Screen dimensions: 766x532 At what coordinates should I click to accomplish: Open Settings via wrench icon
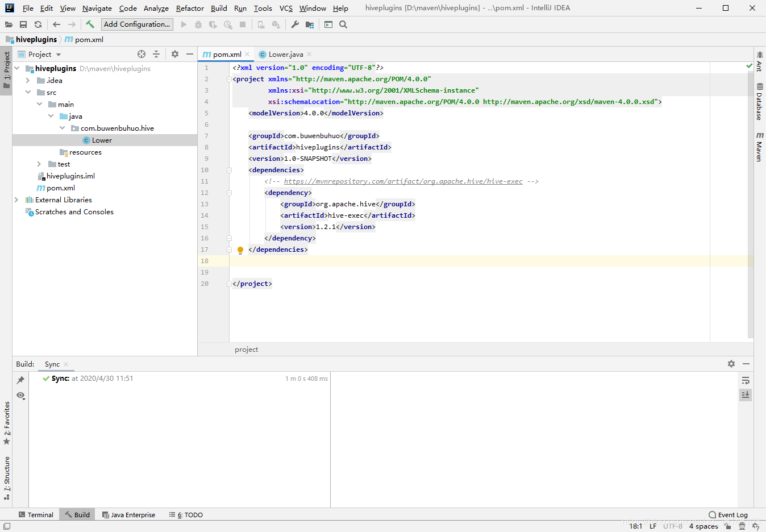(295, 24)
